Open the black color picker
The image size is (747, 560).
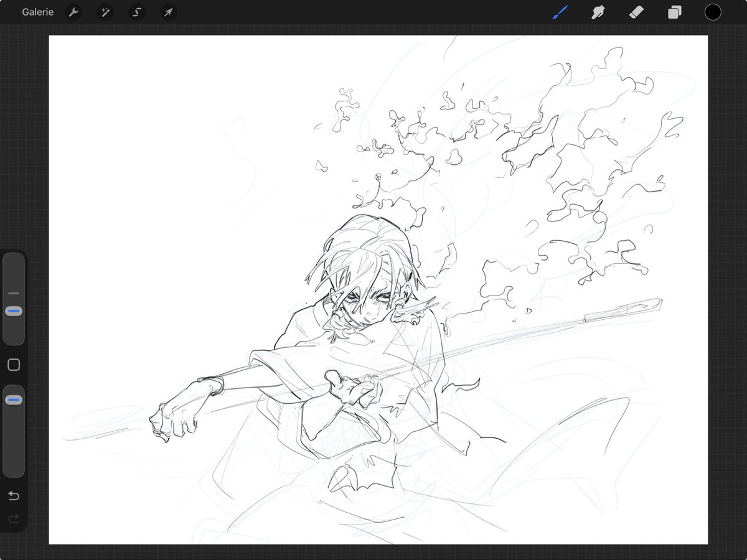point(713,12)
